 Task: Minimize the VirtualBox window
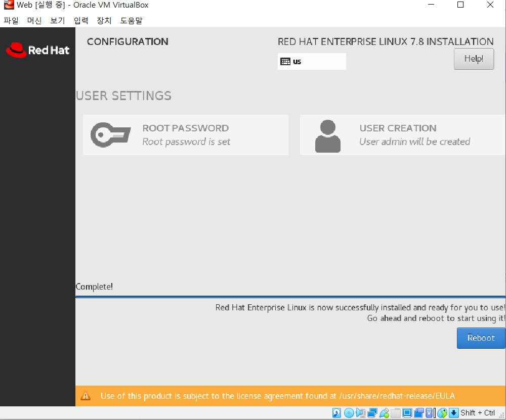coord(431,5)
